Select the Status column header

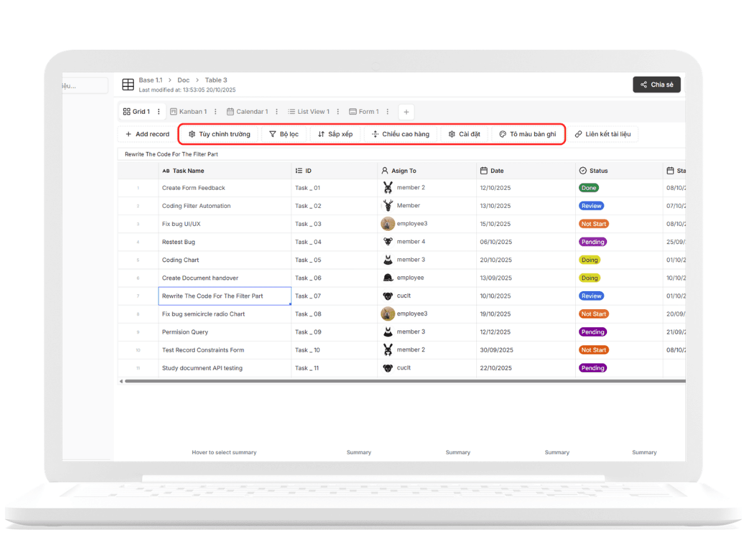point(598,170)
